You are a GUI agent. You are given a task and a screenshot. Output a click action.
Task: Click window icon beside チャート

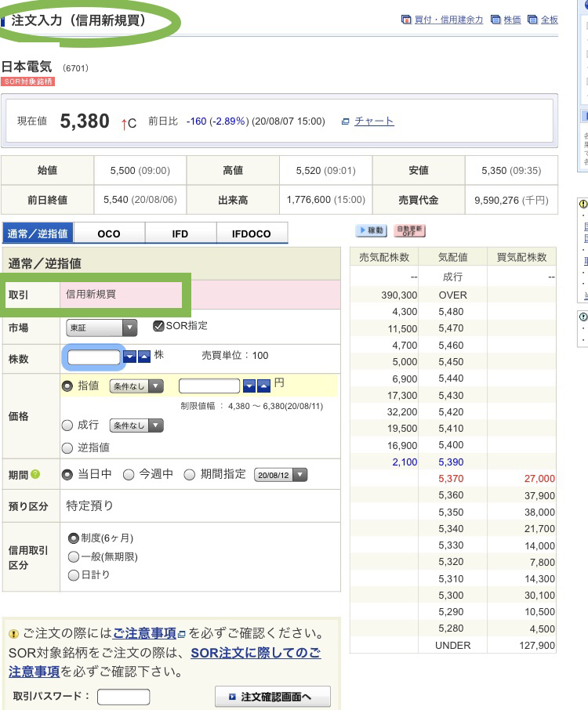pyautogui.click(x=345, y=121)
